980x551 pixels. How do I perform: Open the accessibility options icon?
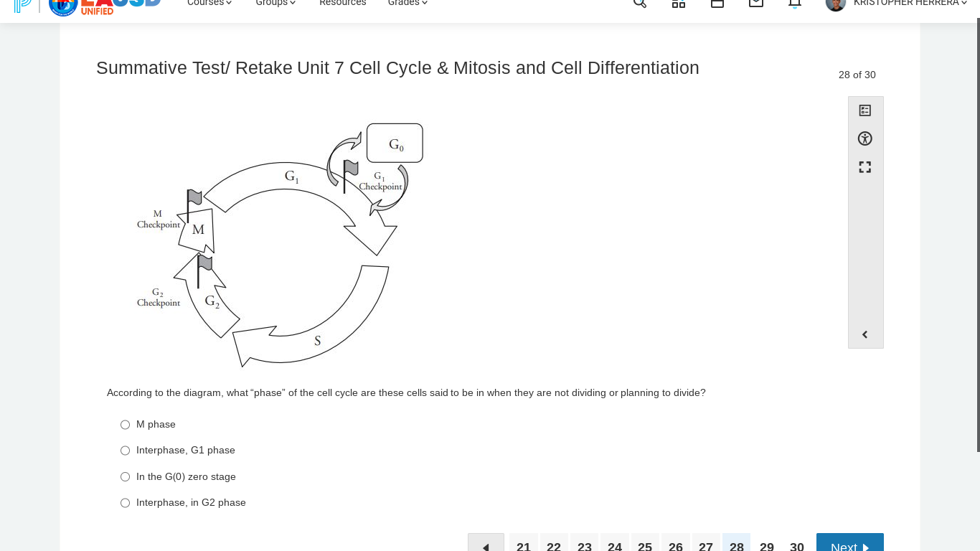pos(865,138)
